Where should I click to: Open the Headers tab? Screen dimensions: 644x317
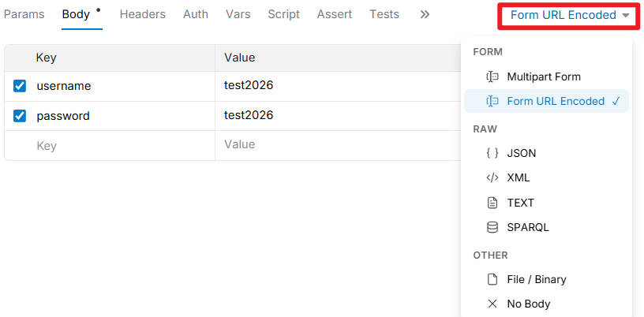point(143,14)
